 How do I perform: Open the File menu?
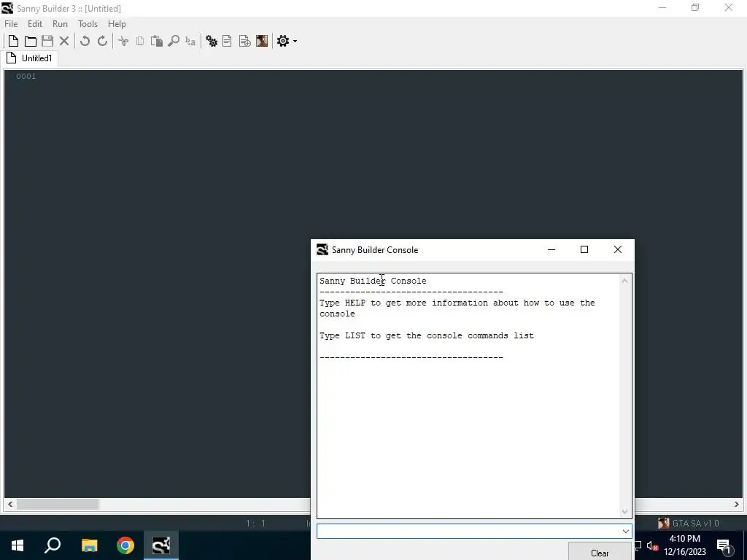point(11,24)
